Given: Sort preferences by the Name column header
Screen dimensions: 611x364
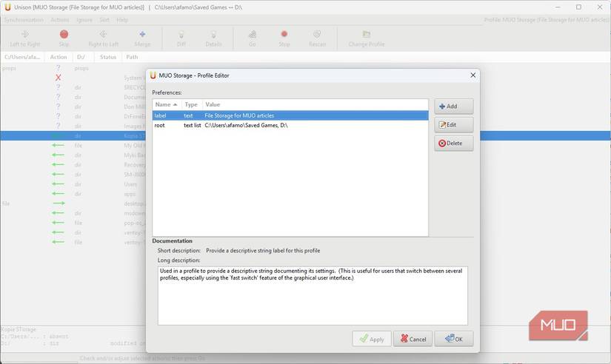Looking at the screenshot, I should (x=167, y=104).
